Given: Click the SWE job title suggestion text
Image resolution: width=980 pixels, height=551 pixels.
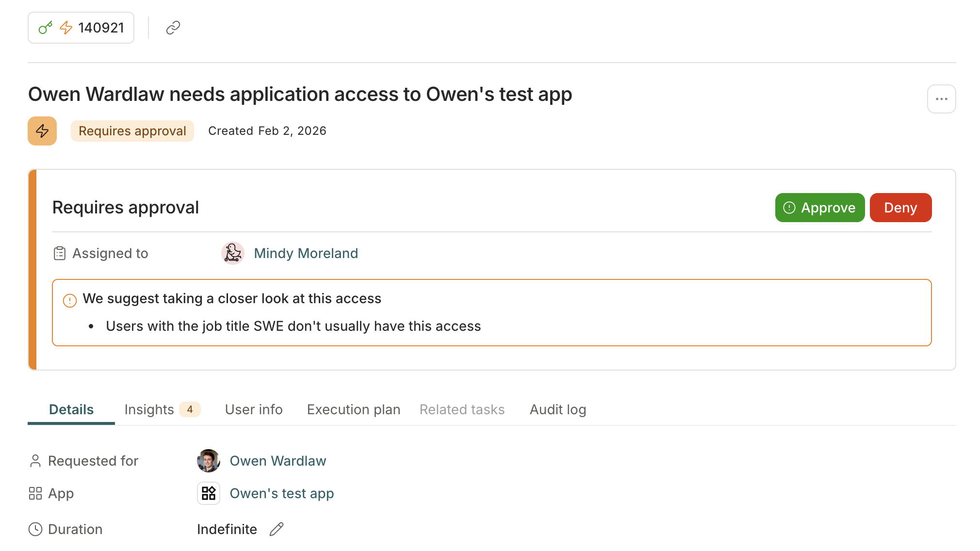Looking at the screenshot, I should click(294, 326).
